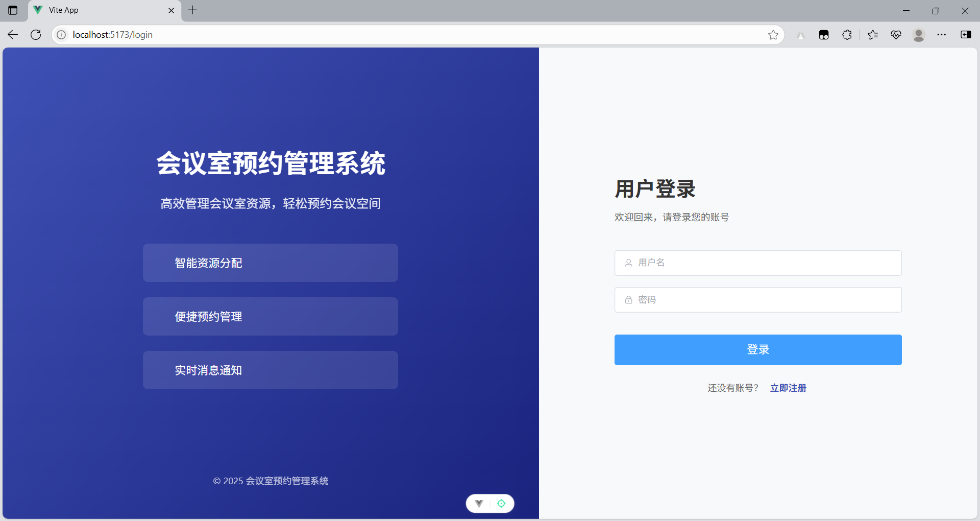Open registration via 立即注册 link

[x=788, y=388]
